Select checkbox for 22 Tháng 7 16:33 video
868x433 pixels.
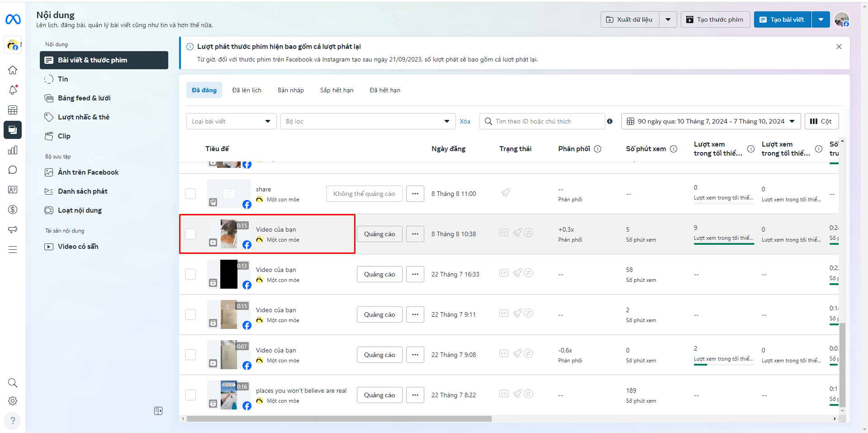click(190, 274)
